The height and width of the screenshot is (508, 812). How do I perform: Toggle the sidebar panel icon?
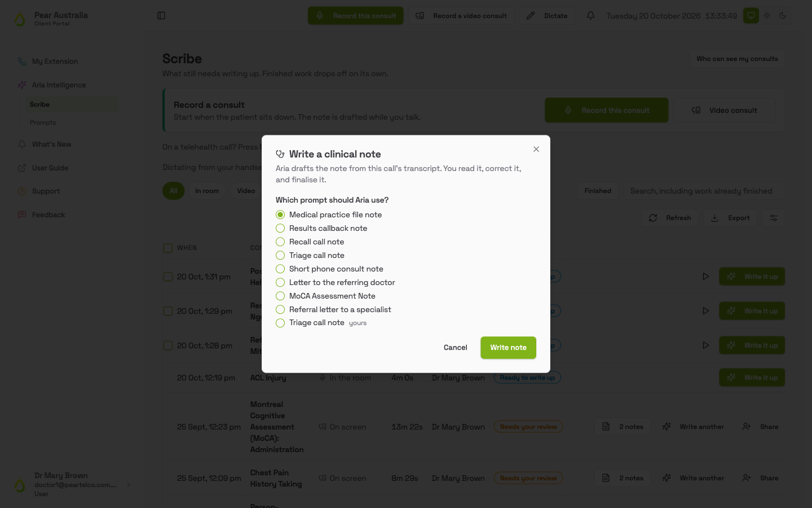click(x=161, y=16)
